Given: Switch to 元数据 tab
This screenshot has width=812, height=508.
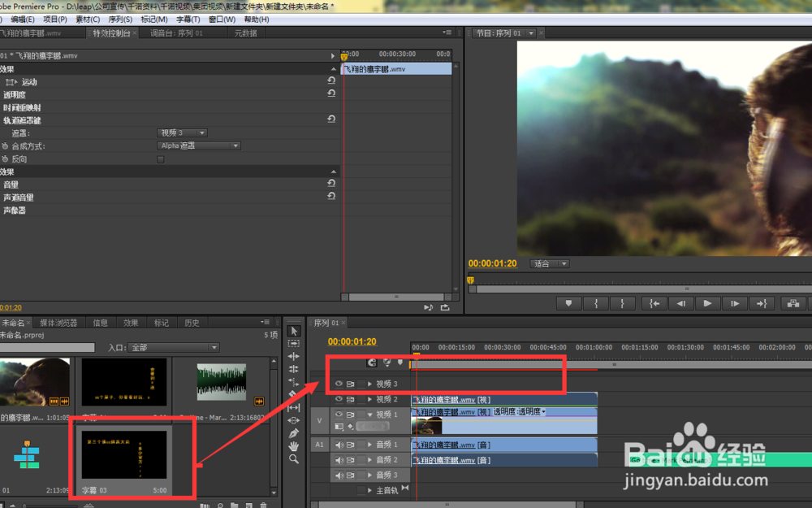Looking at the screenshot, I should point(245,33).
